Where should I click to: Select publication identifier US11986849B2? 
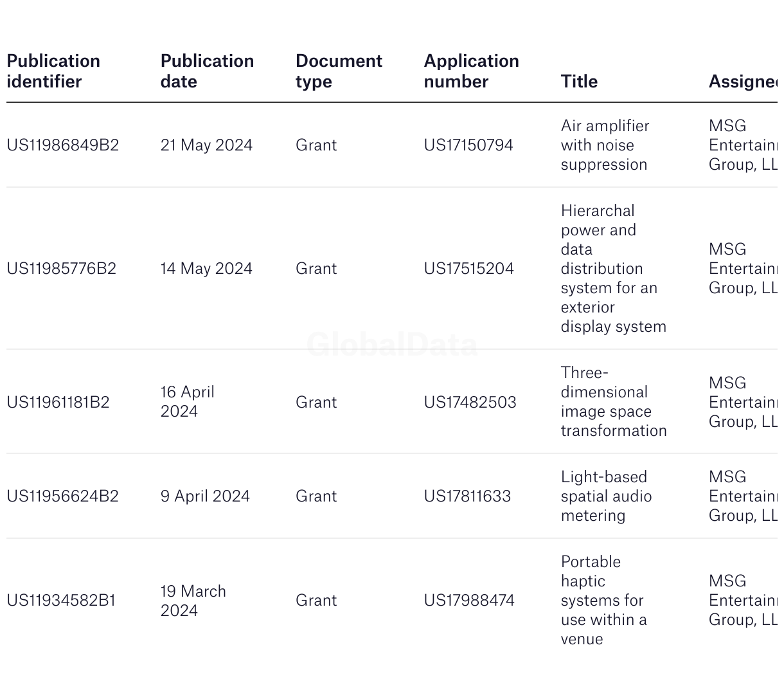click(63, 145)
